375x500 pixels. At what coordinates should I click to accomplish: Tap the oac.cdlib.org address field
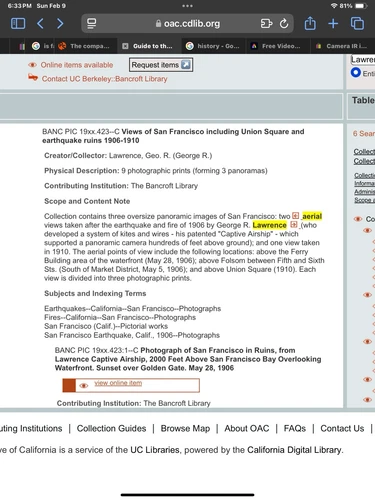click(x=188, y=24)
